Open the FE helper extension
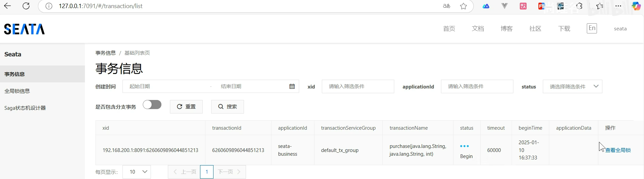The height and width of the screenshot is (179, 644). pos(541,6)
